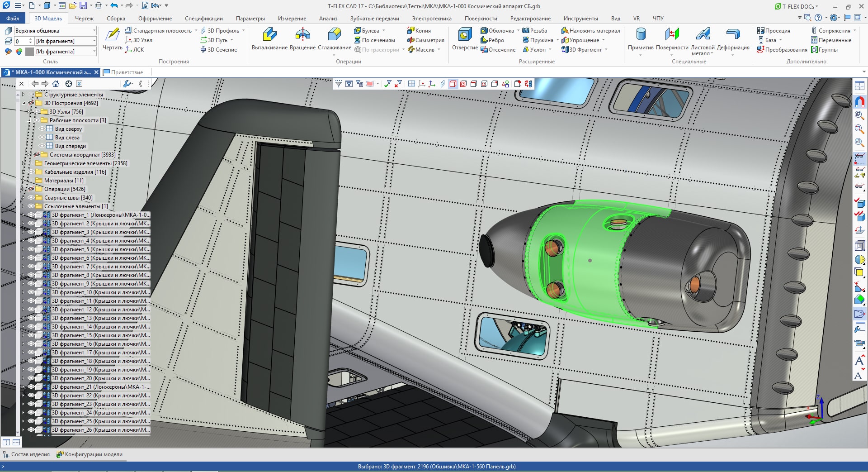
Task: Click the home icon in model tree panel
Action: pos(56,84)
